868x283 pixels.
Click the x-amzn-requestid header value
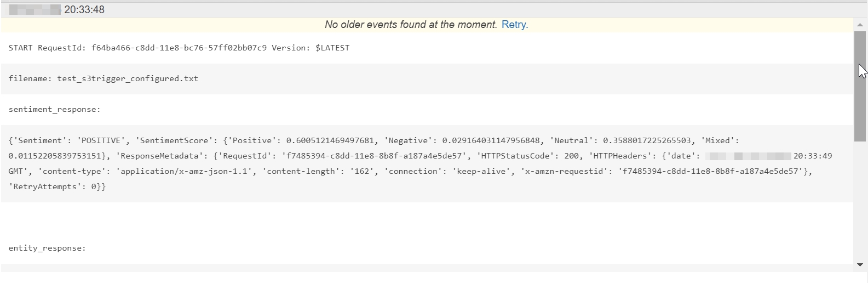click(711, 171)
